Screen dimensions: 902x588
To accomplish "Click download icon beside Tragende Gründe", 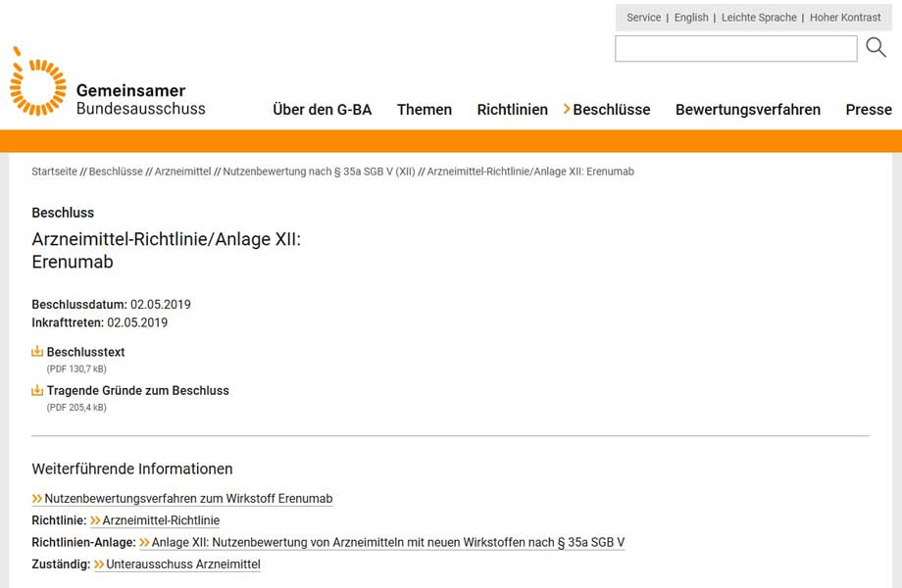I will (37, 390).
